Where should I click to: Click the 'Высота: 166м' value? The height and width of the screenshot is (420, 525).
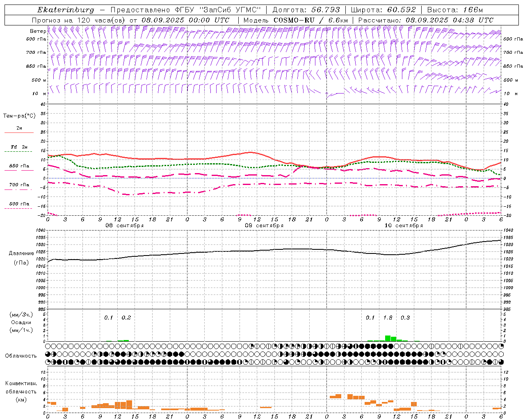pyautogui.click(x=455, y=10)
